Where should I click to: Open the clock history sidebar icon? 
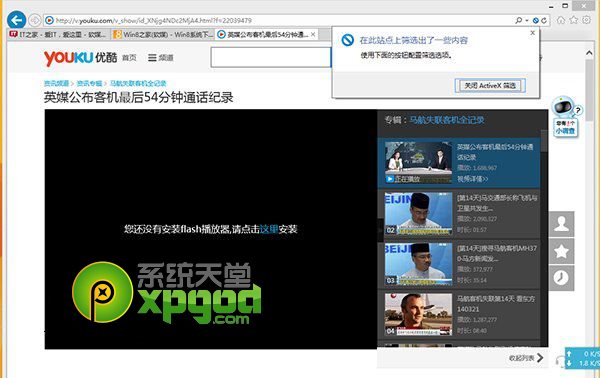(561, 278)
